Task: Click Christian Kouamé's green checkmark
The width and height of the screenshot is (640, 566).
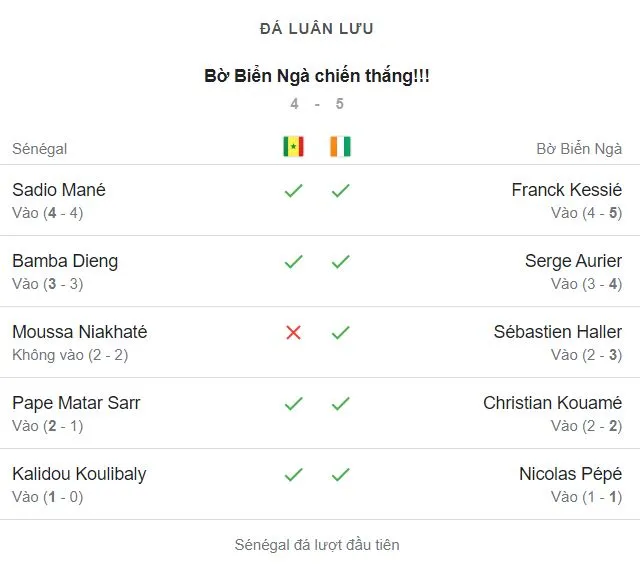Action: (x=340, y=403)
